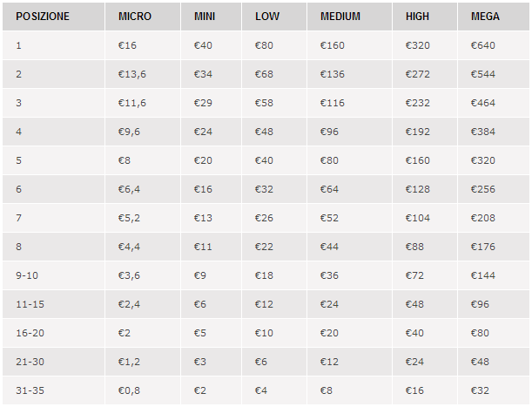
Task: Select the €16 MICRO first-place cell
Action: 127,45
